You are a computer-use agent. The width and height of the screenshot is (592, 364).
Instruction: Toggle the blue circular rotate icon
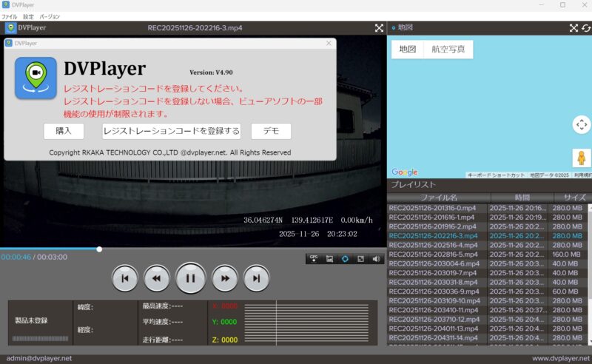coord(345,259)
